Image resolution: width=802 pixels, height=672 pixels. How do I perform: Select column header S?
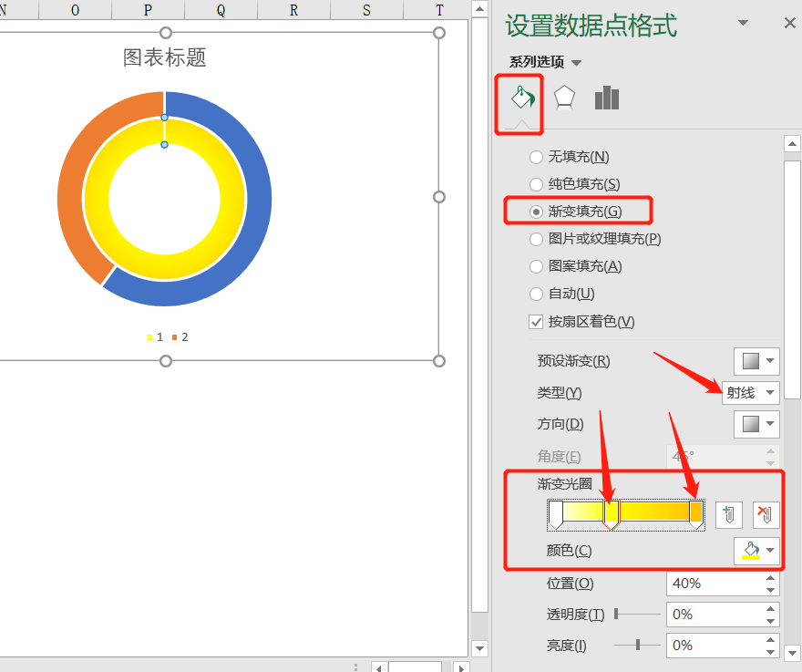[366, 10]
